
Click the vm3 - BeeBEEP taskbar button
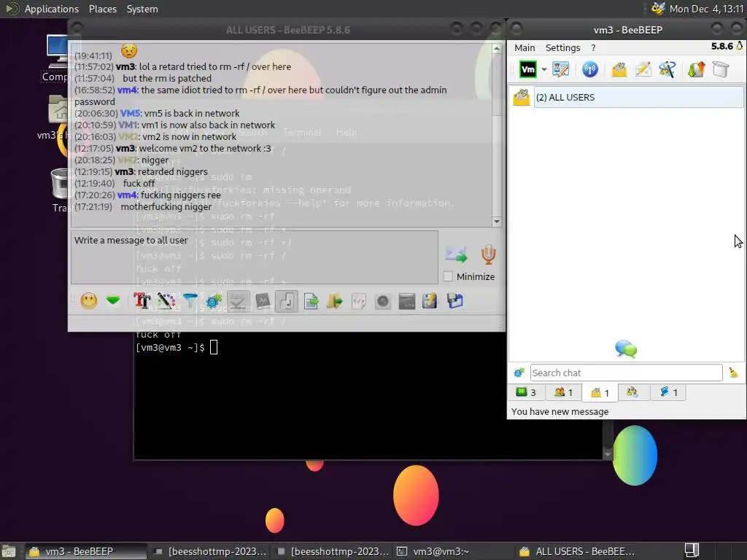85,551
